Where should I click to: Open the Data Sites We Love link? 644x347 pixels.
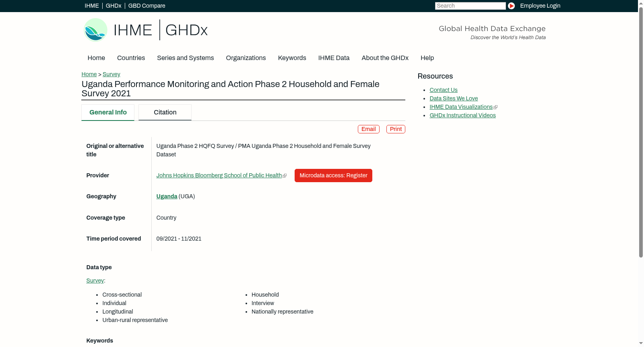(454, 98)
